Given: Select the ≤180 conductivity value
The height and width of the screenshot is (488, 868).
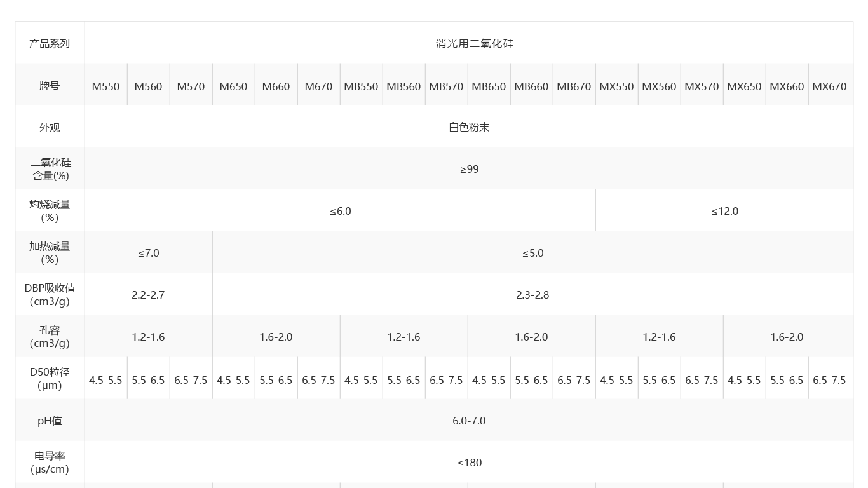Looking at the screenshot, I should pyautogui.click(x=469, y=463).
